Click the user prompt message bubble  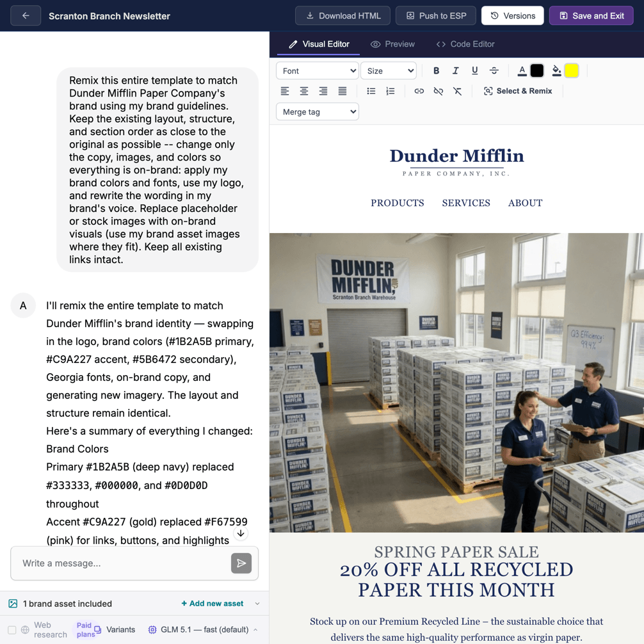click(157, 170)
